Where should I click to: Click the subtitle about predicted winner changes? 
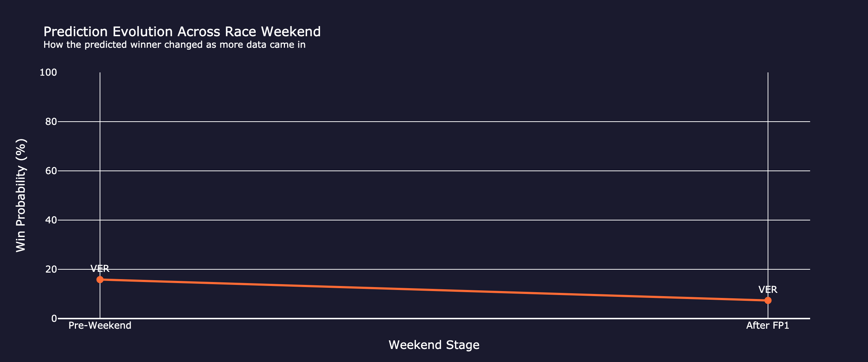(174, 45)
